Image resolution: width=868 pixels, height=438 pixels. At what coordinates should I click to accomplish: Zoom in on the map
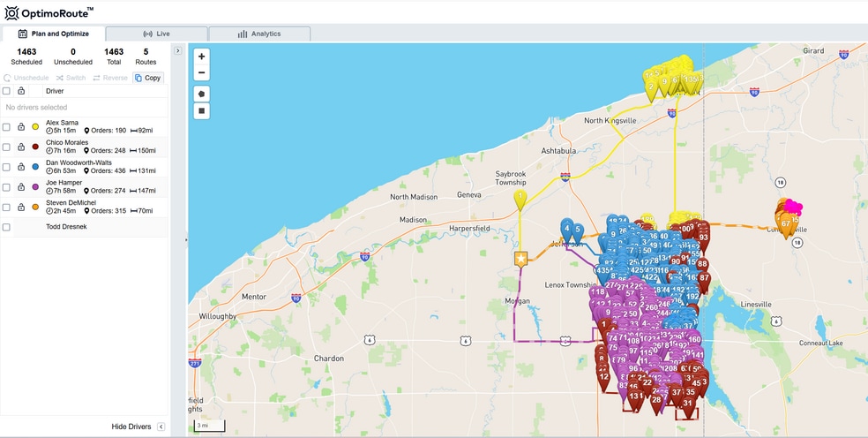[x=201, y=57]
